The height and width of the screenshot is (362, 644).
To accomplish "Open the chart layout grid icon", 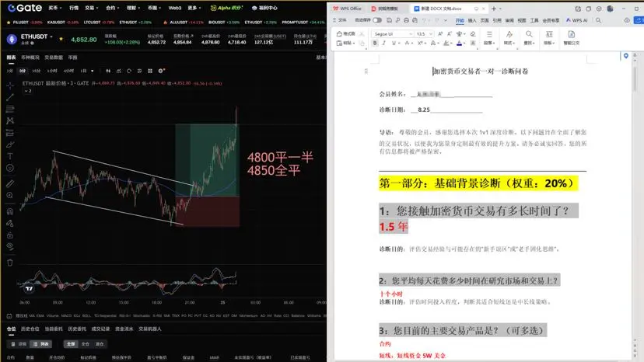I will click(150, 71).
